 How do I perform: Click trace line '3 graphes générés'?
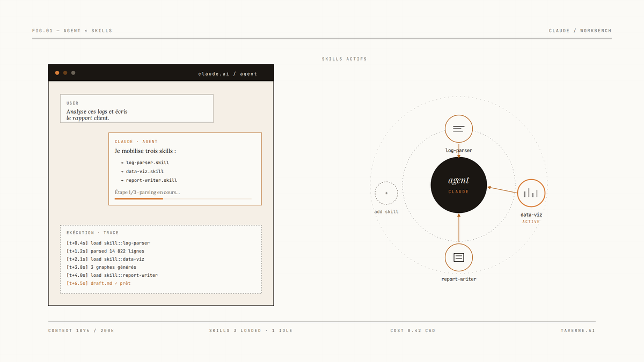[x=101, y=267]
